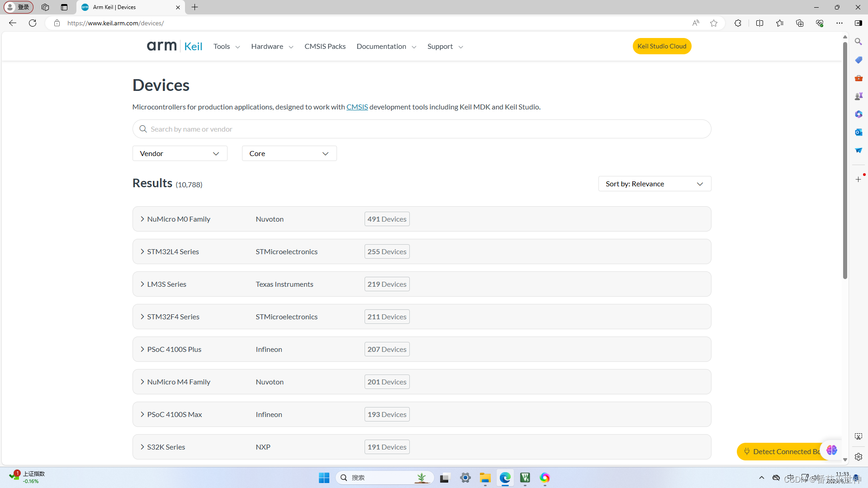Open the Support navigation menu
The width and height of the screenshot is (868, 488).
click(x=445, y=46)
